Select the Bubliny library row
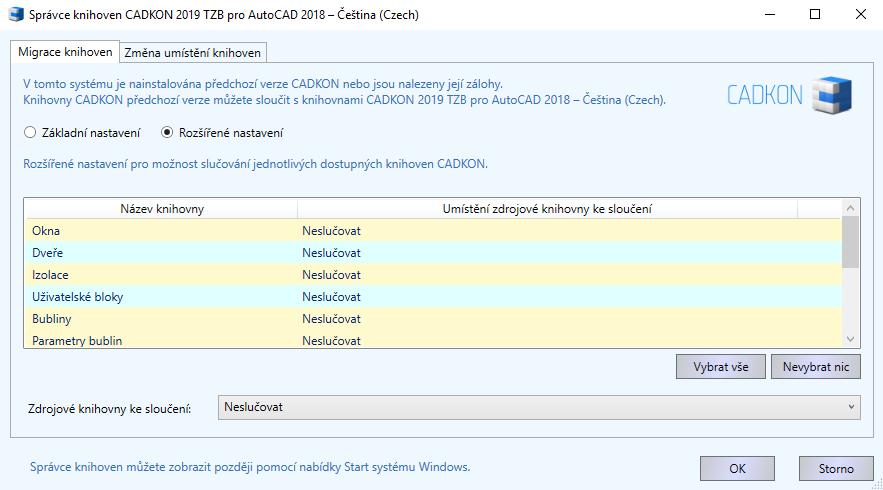883x490 pixels. pos(433,318)
